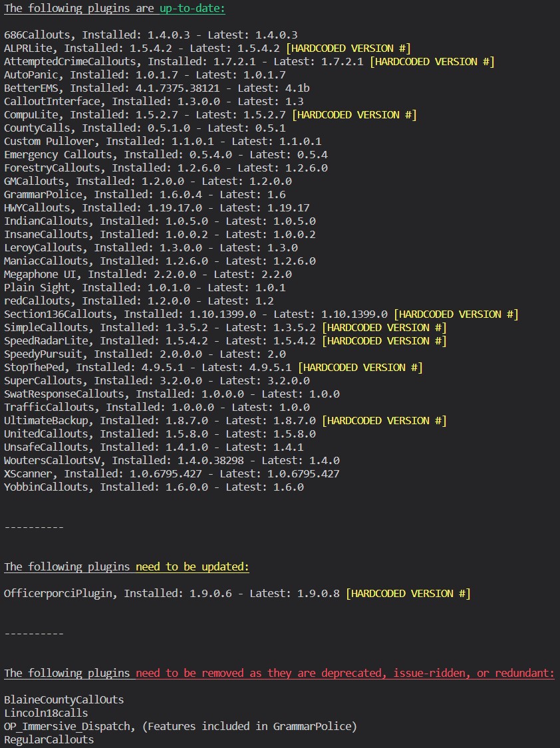Click the red 'need to be removed' heading
The image size is (560, 748).
point(345,674)
